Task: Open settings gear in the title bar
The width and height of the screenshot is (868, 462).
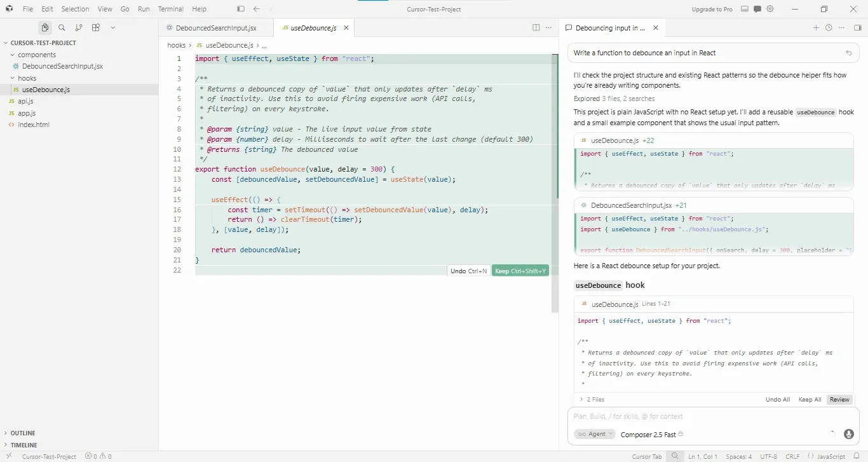Action: tap(770, 9)
